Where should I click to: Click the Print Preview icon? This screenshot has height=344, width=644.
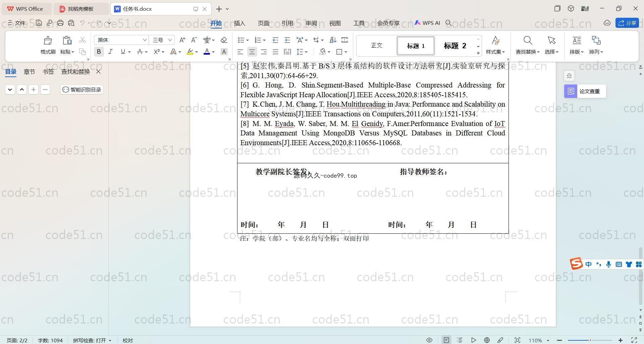click(71, 23)
